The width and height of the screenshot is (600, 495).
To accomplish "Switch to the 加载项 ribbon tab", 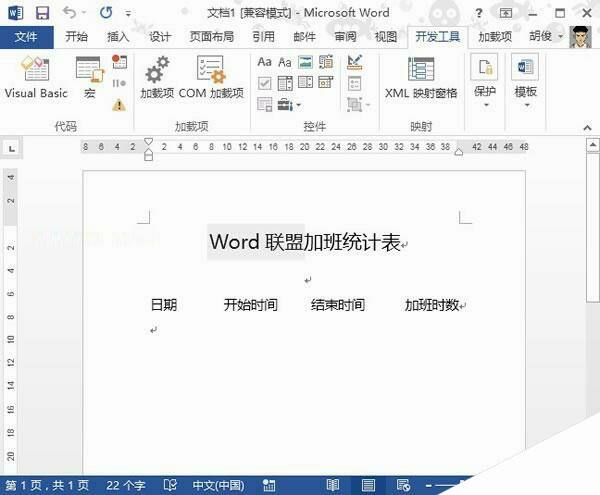I will click(495, 37).
